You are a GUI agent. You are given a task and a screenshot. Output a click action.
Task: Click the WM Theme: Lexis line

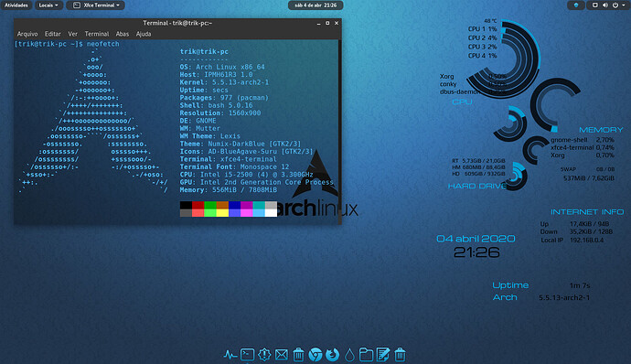click(x=210, y=136)
